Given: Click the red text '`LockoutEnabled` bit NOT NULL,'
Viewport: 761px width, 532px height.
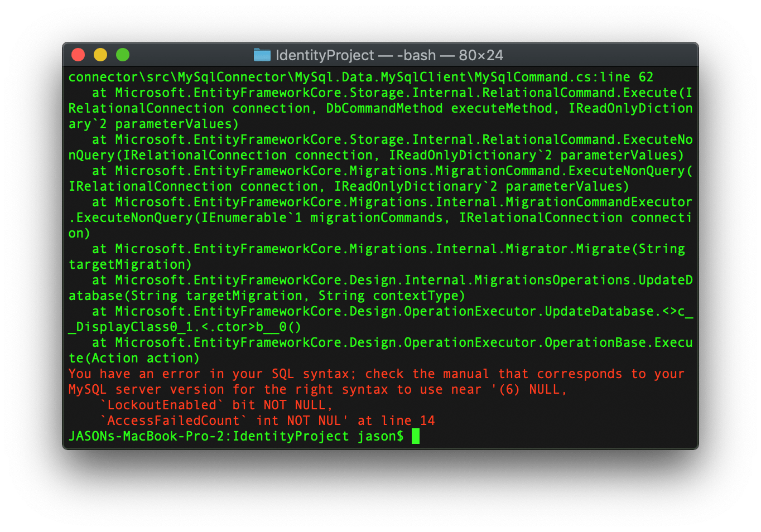Looking at the screenshot, I should (x=216, y=405).
